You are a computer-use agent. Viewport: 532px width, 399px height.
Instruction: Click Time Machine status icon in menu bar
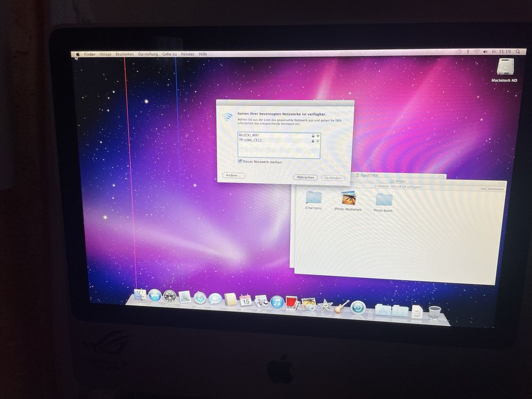[459, 52]
